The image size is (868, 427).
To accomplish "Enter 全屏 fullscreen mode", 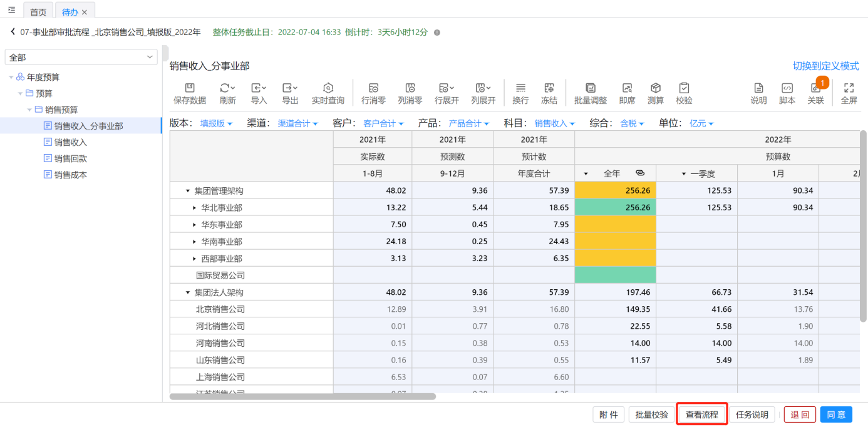I will click(849, 88).
